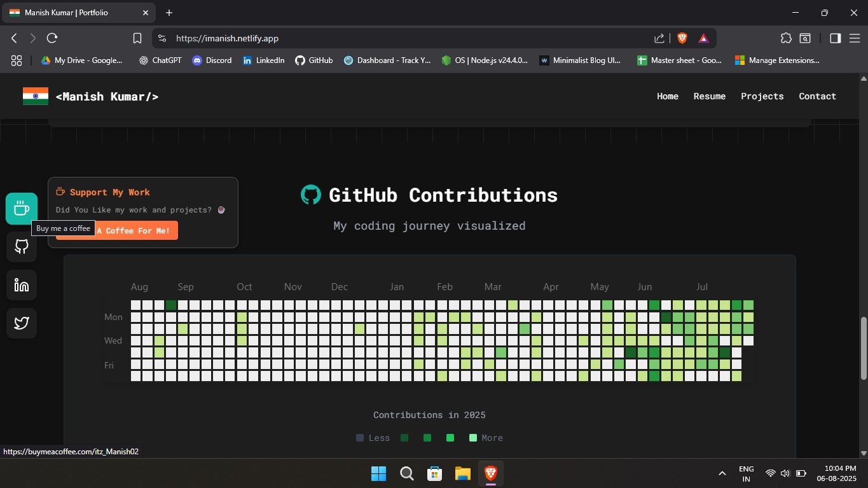
Task: Open a new tab with plus button
Action: coord(169,13)
